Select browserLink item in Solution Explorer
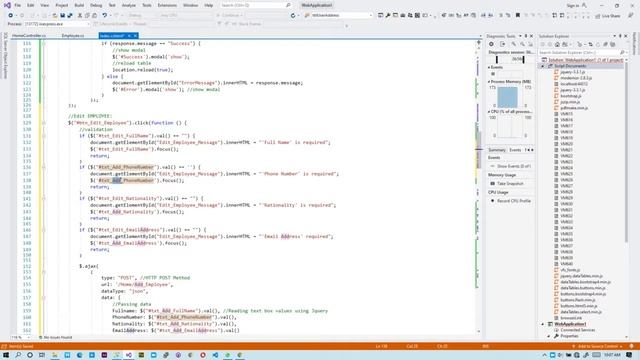Image resolution: width=640 pixels, height=360 pixels. (571, 318)
